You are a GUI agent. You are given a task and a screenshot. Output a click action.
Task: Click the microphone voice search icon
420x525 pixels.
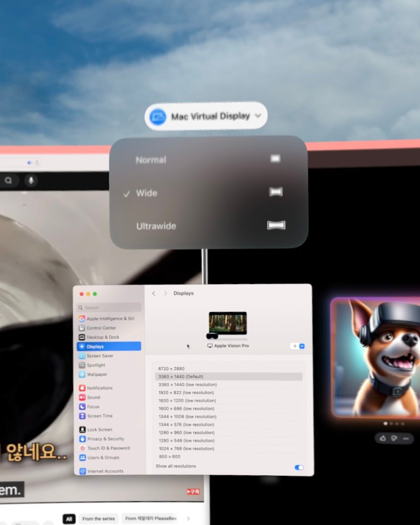[31, 181]
